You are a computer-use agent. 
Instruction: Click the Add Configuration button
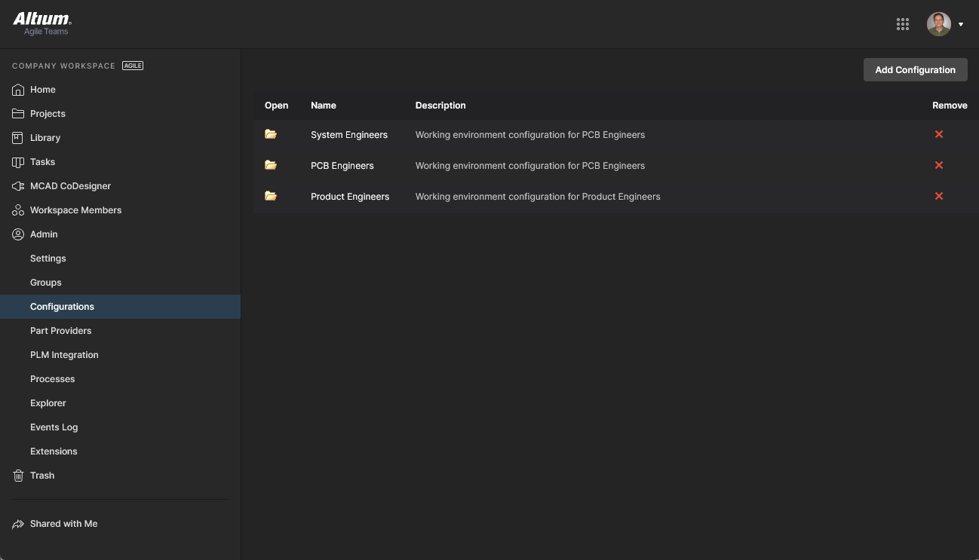tap(915, 70)
